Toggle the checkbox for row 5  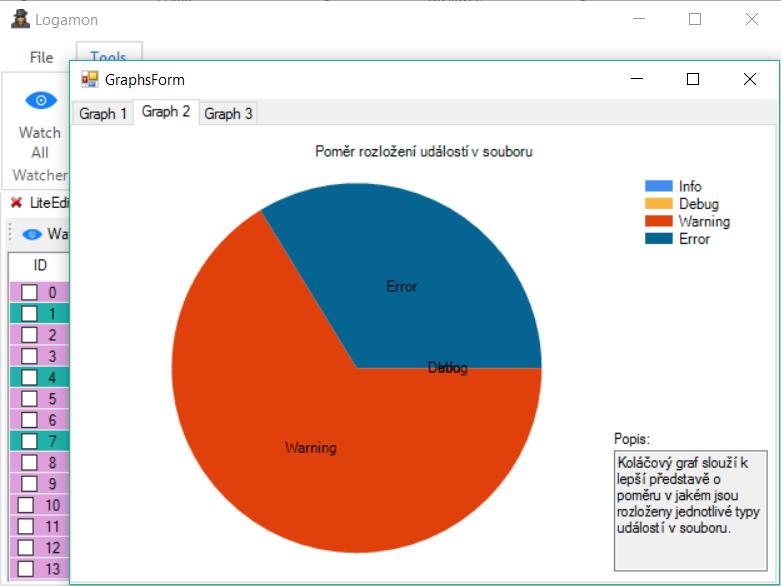tap(29, 399)
